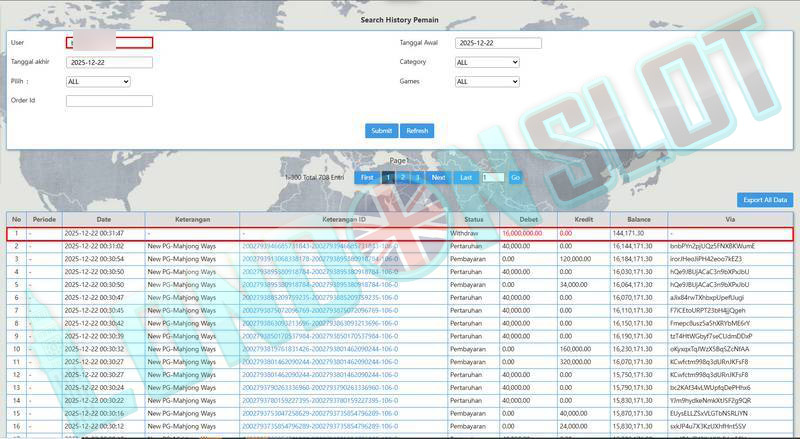Go to First page in pagination
Screen dimensions: 800x439
click(x=367, y=177)
